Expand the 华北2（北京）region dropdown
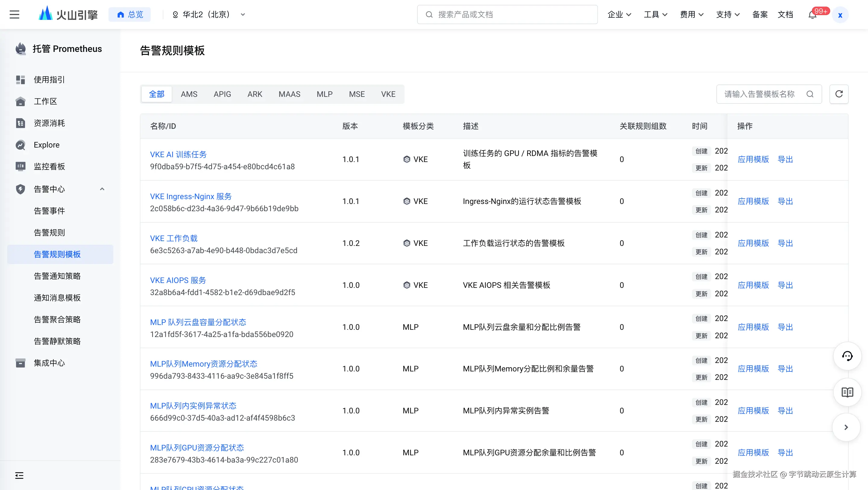 243,14
